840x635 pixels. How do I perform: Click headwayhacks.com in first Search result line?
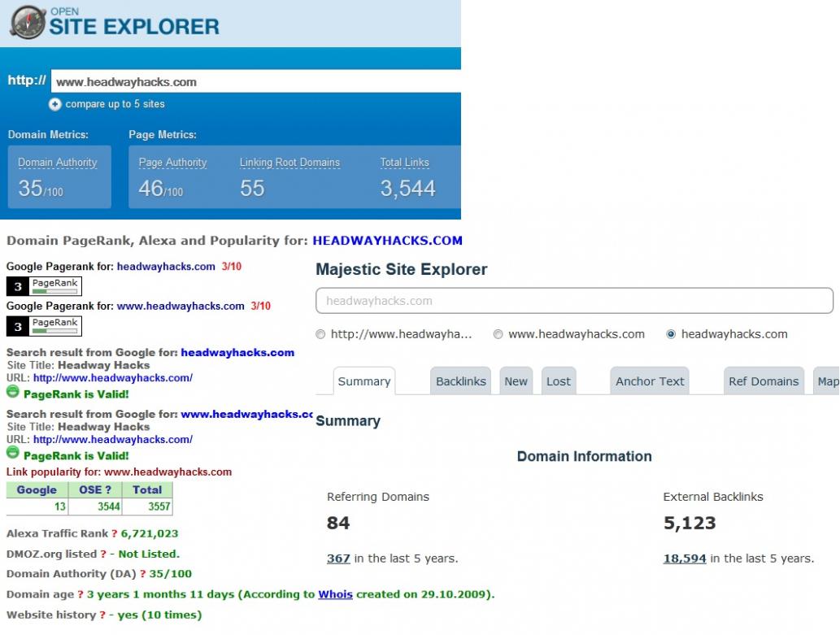pyautogui.click(x=237, y=353)
